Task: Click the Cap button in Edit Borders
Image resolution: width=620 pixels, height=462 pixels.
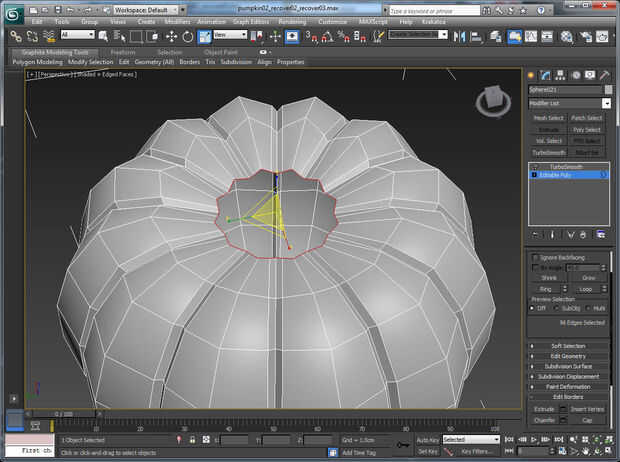Action: pyautogui.click(x=588, y=420)
